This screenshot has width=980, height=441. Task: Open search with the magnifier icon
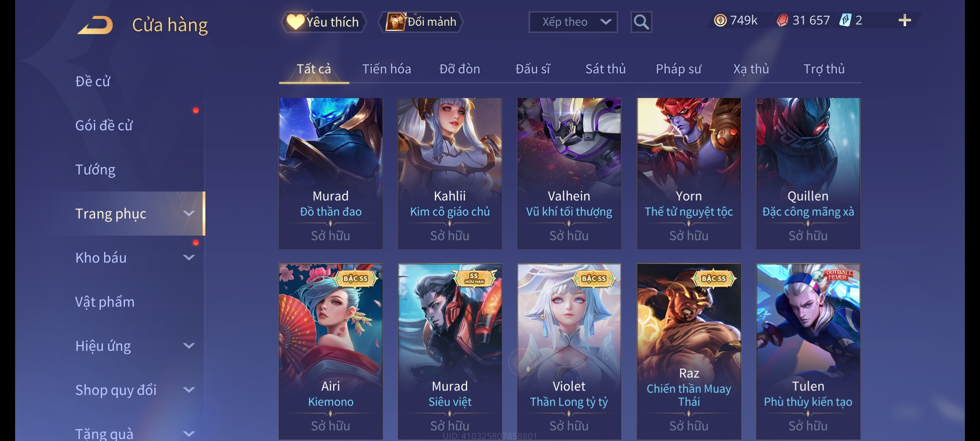641,22
